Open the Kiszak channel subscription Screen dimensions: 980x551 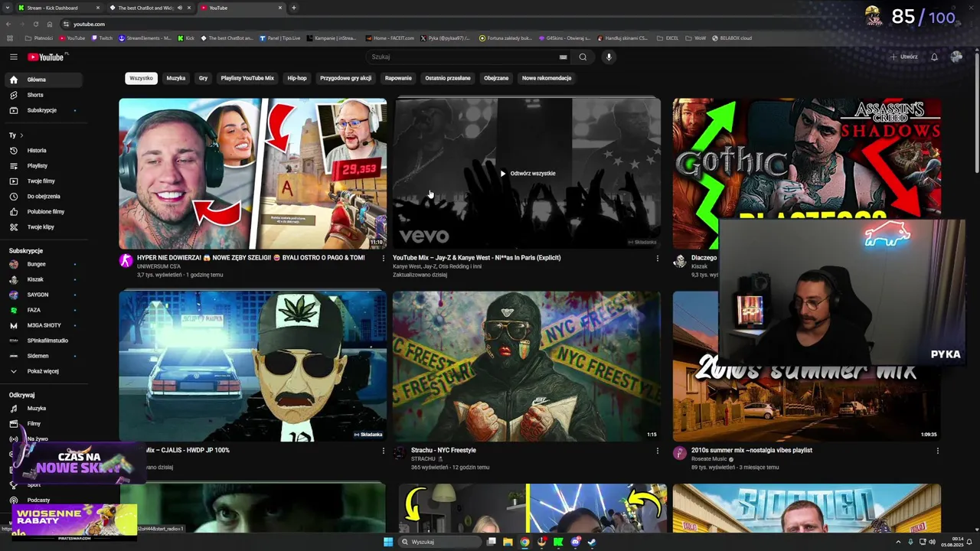coord(42,279)
